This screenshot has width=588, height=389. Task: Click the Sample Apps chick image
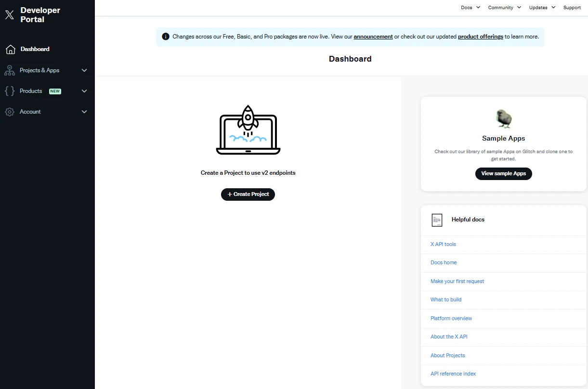coord(504,118)
